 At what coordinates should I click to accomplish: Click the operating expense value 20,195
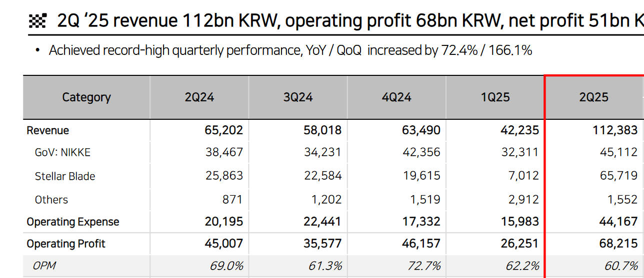coord(224,222)
